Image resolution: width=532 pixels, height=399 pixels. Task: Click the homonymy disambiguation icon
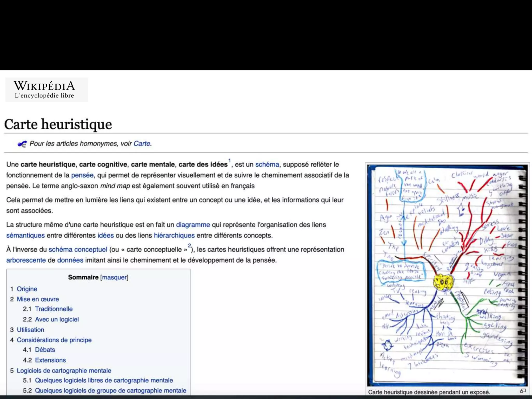pyautogui.click(x=22, y=144)
